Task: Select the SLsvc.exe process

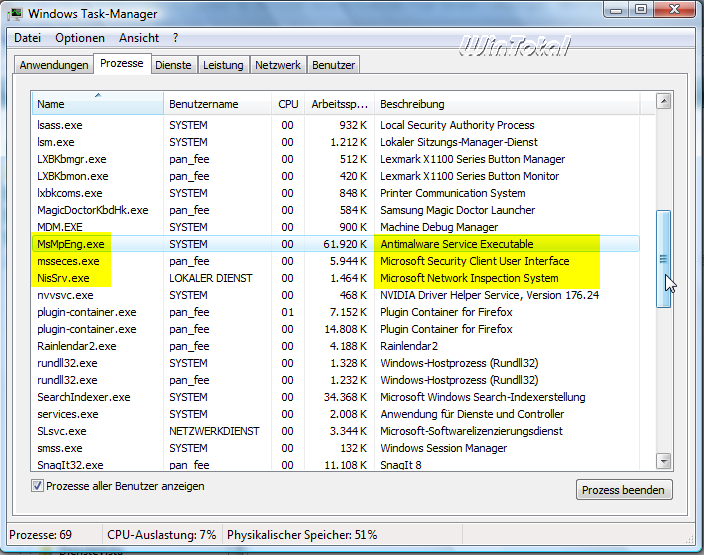Action: (x=336, y=432)
